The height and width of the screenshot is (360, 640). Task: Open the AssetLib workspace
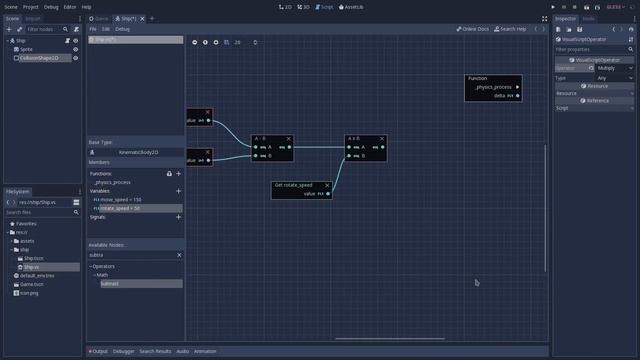point(351,7)
